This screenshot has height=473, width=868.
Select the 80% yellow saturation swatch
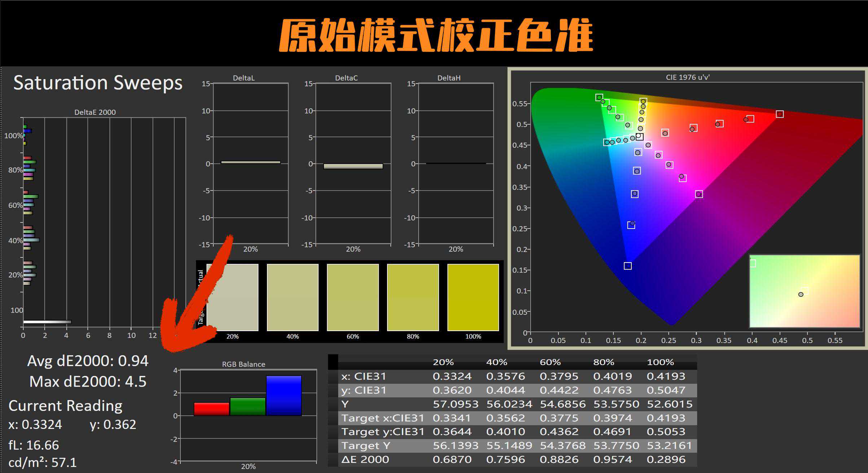click(413, 297)
